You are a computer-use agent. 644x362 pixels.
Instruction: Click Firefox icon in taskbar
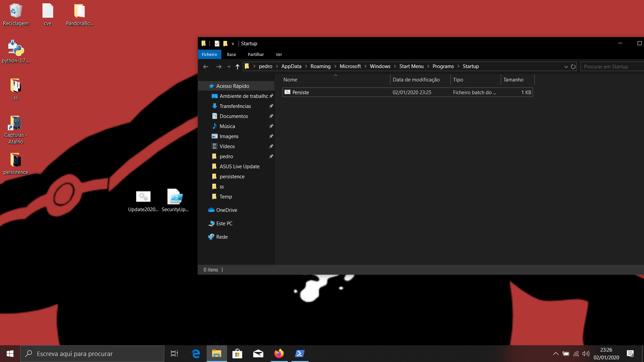pyautogui.click(x=279, y=354)
